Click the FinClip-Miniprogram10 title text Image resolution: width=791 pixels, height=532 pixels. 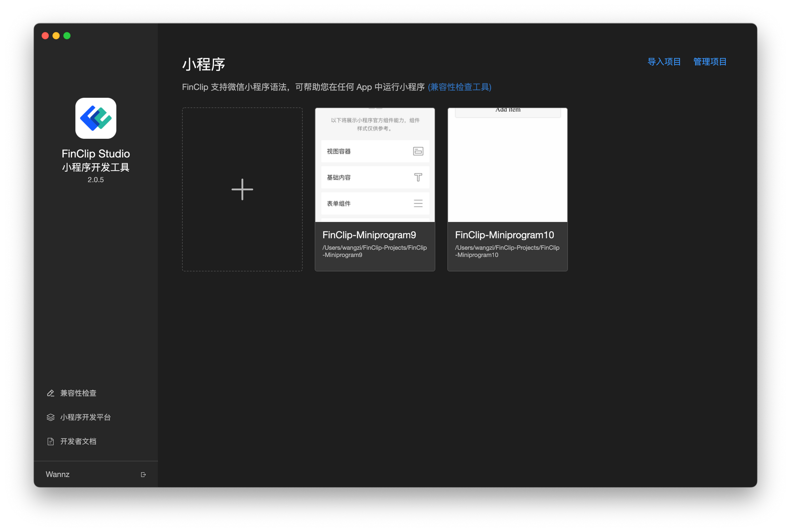(504, 235)
